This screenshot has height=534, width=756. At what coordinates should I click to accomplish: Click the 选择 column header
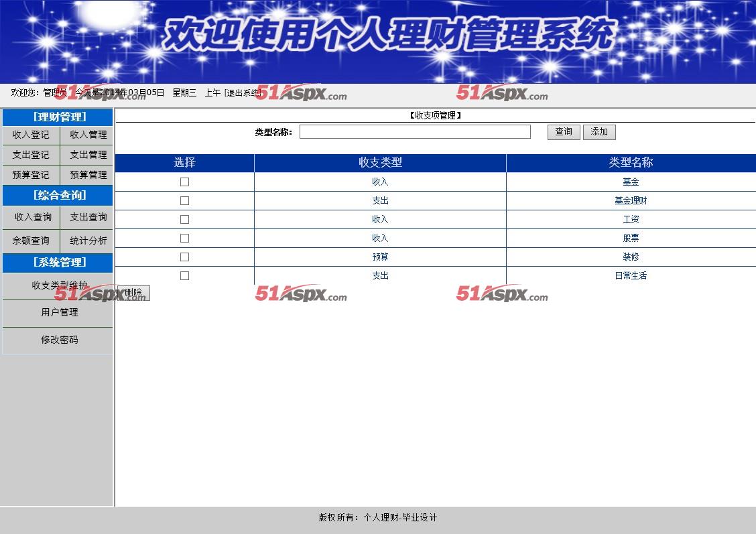[185, 162]
